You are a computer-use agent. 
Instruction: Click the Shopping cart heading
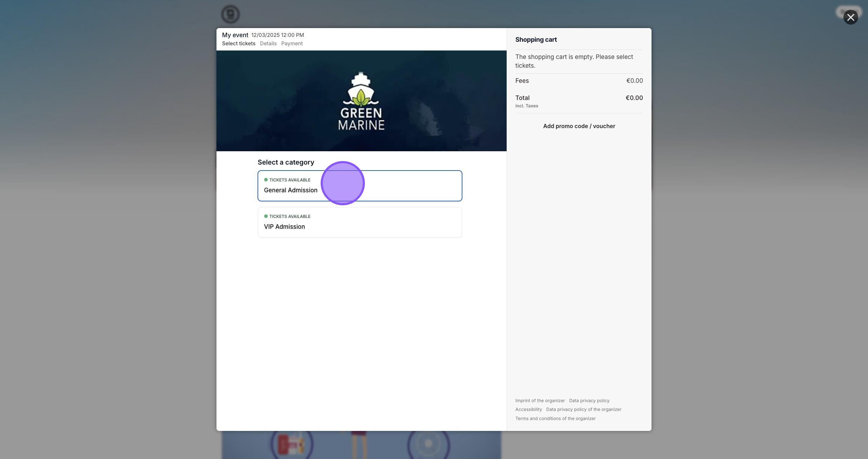click(536, 40)
